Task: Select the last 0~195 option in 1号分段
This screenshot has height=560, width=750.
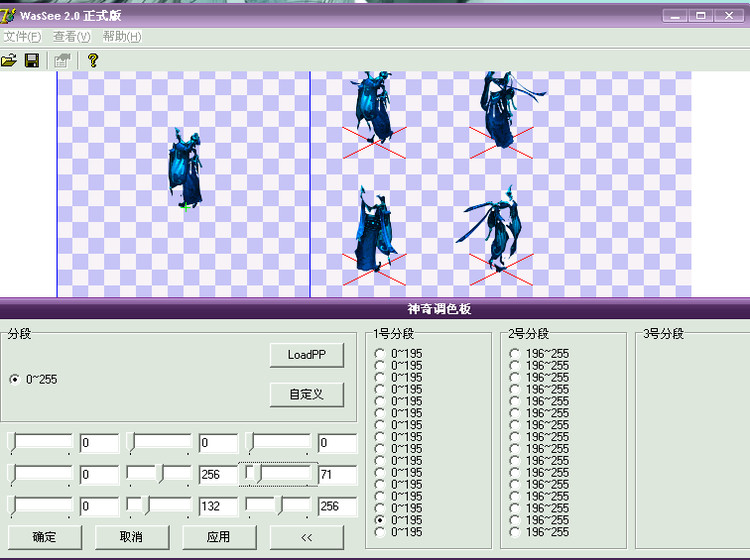Action: tap(380, 532)
